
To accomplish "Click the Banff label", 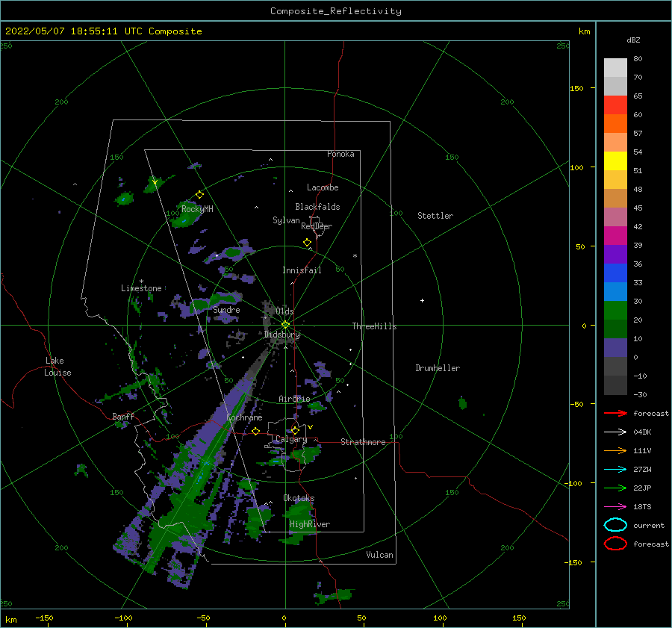I will pyautogui.click(x=123, y=417).
